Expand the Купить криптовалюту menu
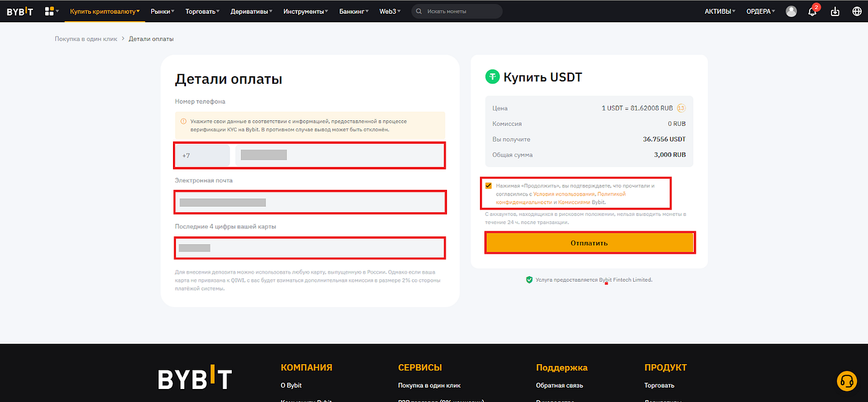The width and height of the screenshot is (868, 402). [105, 11]
